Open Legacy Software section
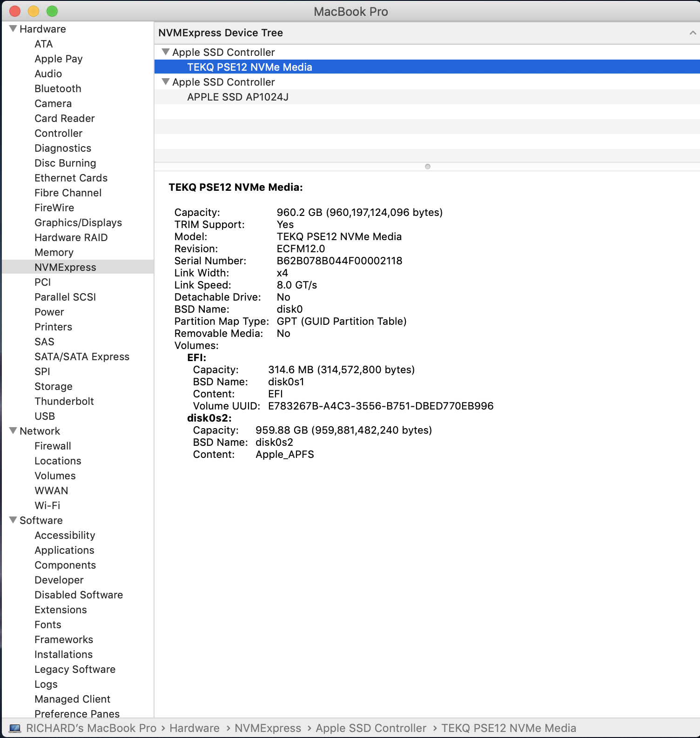 click(x=75, y=669)
